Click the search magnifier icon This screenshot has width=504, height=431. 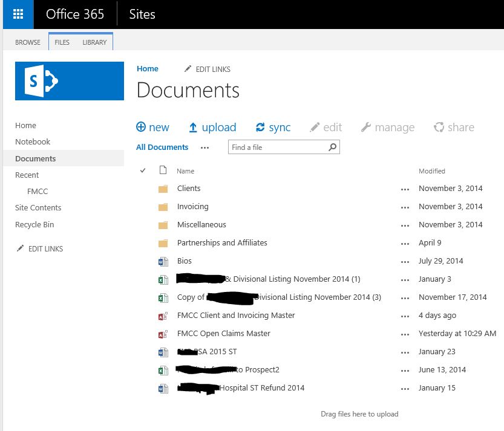(332, 147)
